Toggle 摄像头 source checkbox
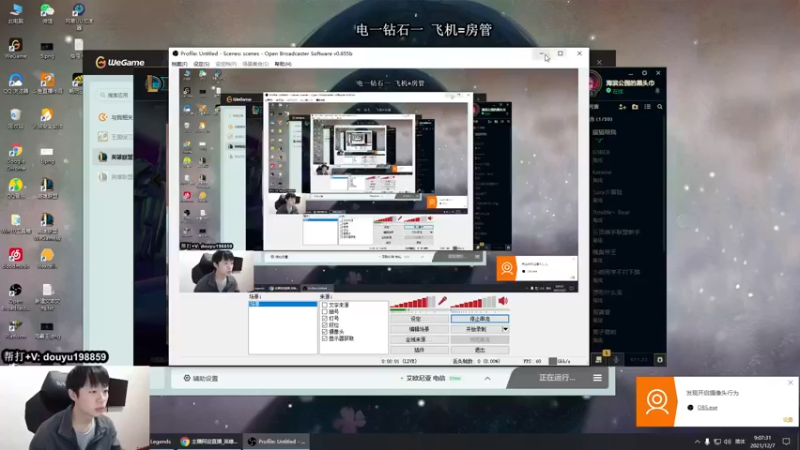The image size is (800, 450). pos(324,332)
